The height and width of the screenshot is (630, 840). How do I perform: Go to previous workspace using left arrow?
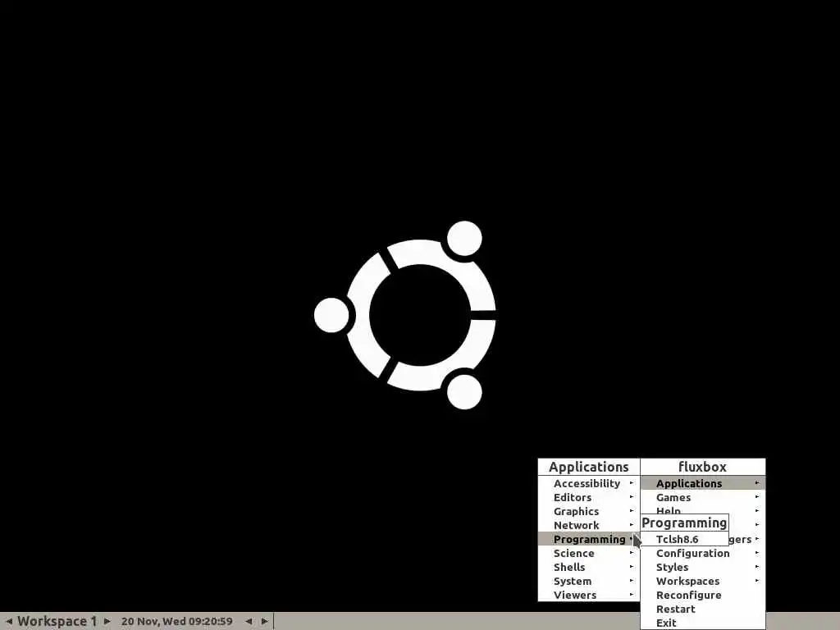coord(8,622)
